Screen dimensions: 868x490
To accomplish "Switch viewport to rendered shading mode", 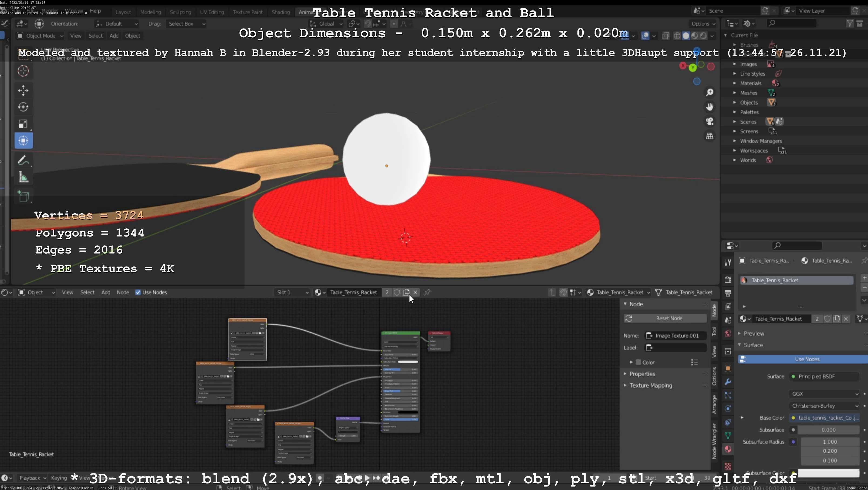I will click(x=703, y=36).
